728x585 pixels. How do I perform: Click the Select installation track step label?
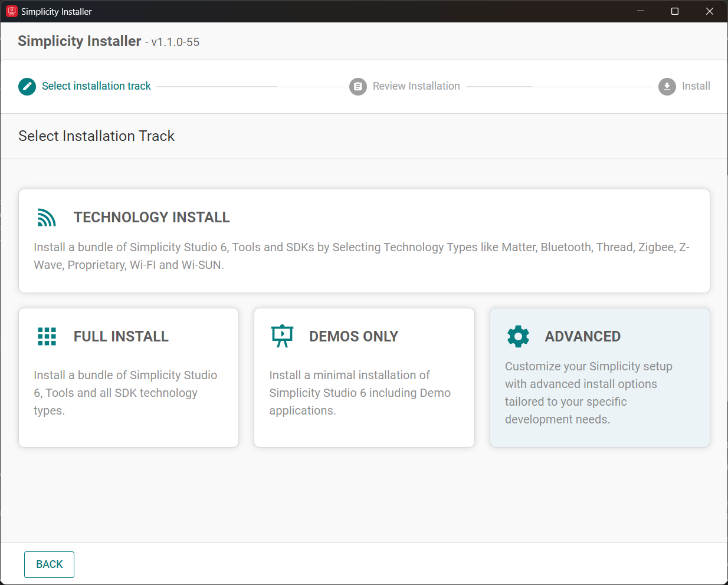pyautogui.click(x=96, y=86)
